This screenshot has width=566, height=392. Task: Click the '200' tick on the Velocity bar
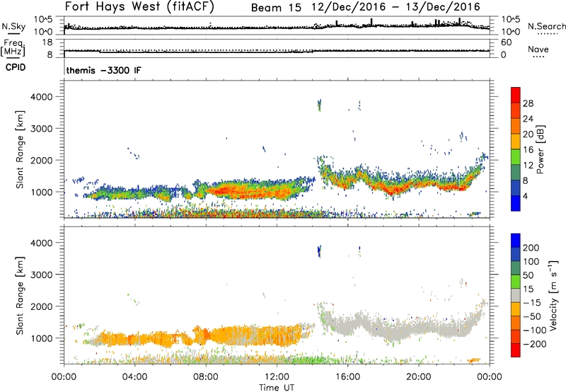tap(531, 248)
